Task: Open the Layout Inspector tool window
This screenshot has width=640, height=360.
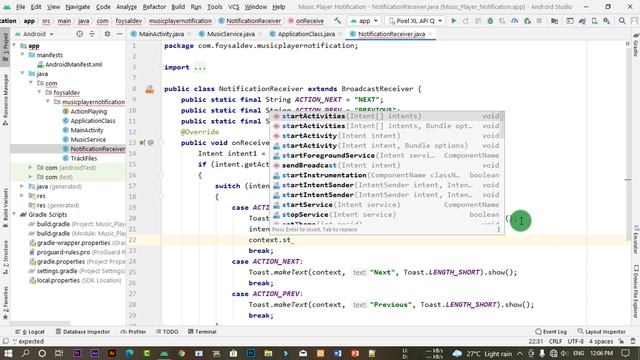Action: 602,331
